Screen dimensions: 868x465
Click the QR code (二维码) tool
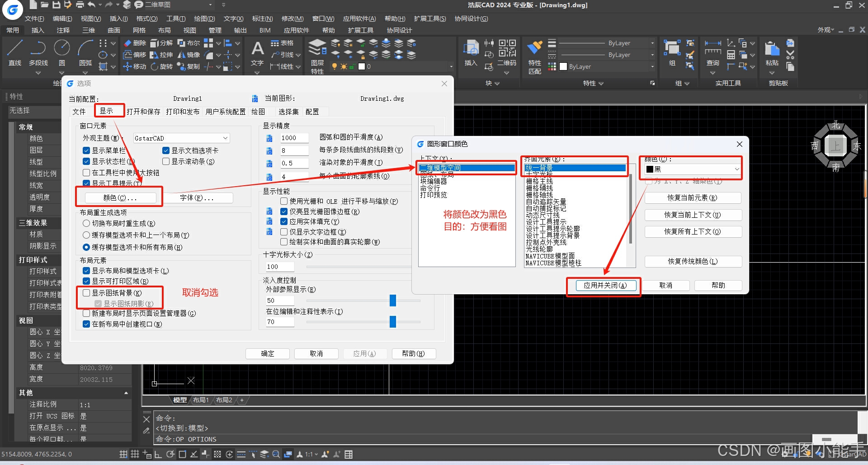tap(507, 53)
